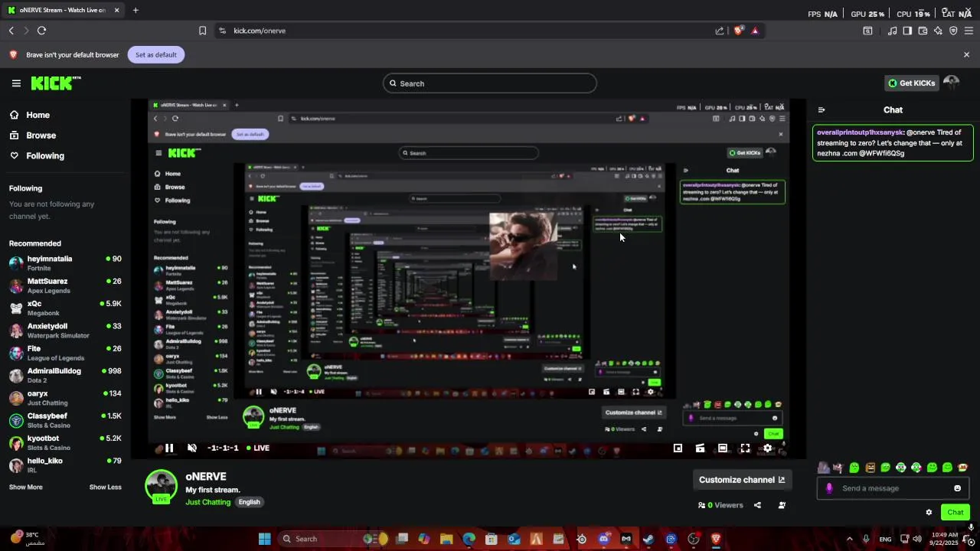Collapse recommended list with Show Less
The image size is (980, 551).
coord(105,487)
